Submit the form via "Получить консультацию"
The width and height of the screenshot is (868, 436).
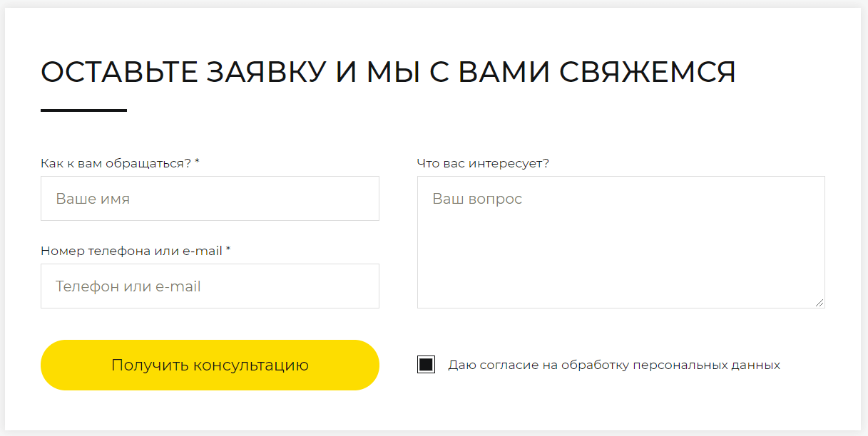point(210,365)
